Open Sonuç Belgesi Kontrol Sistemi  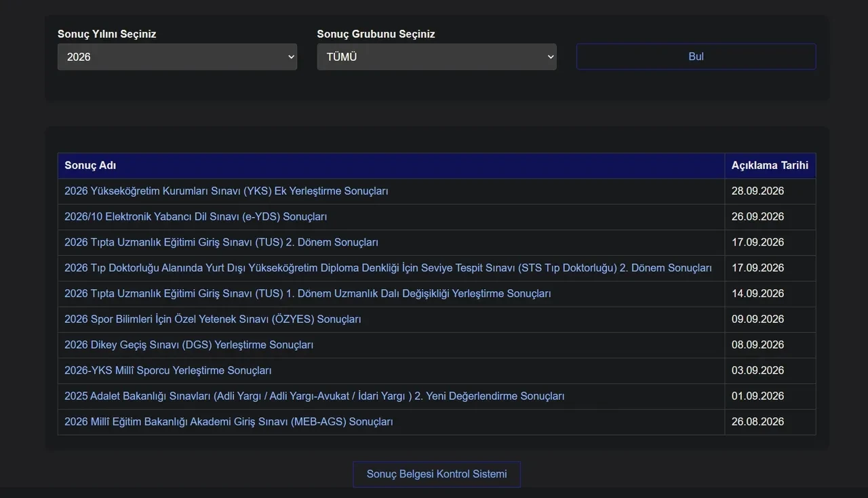tap(437, 474)
